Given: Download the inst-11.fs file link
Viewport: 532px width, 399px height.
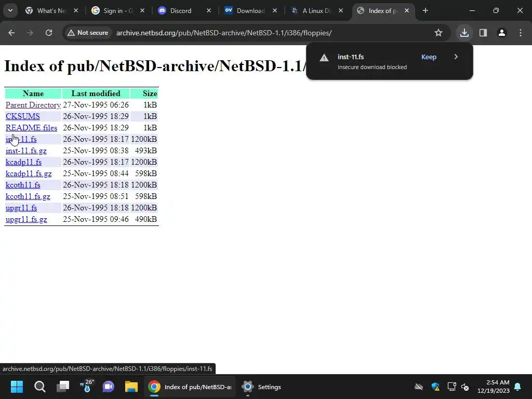Looking at the screenshot, I should pos(21,139).
